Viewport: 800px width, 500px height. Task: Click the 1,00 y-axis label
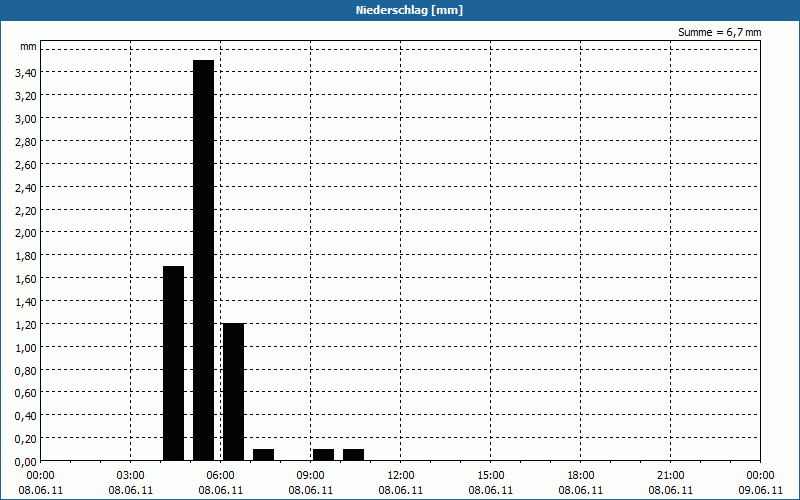click(x=26, y=347)
